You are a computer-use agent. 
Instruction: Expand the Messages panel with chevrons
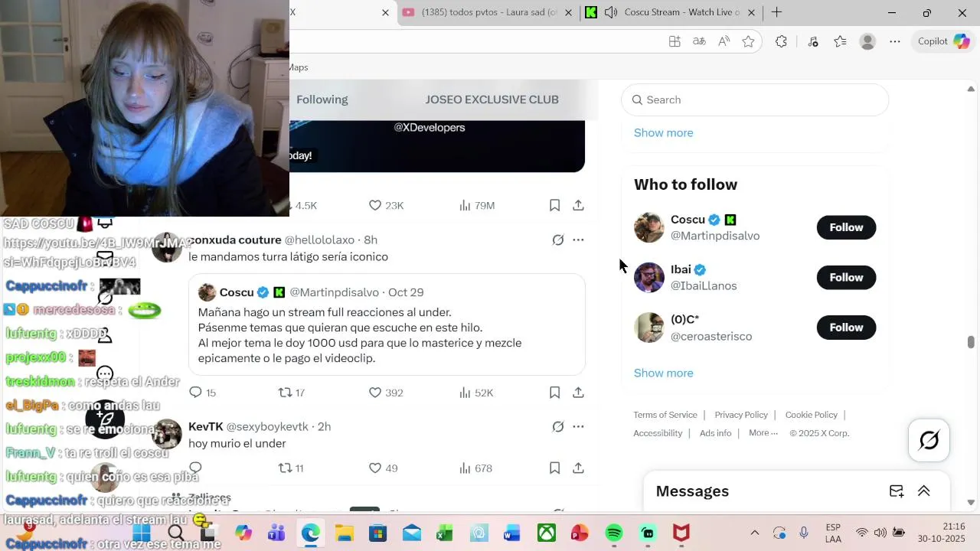(924, 491)
